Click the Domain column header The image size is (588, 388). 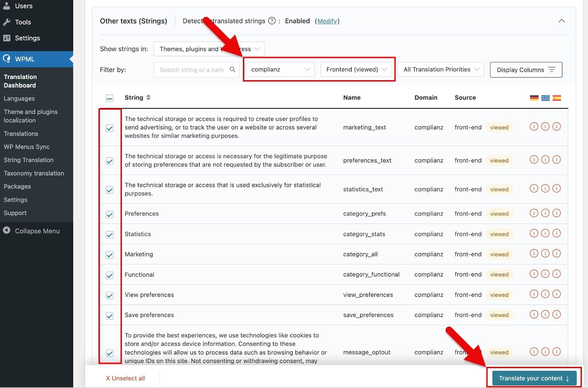tap(426, 97)
